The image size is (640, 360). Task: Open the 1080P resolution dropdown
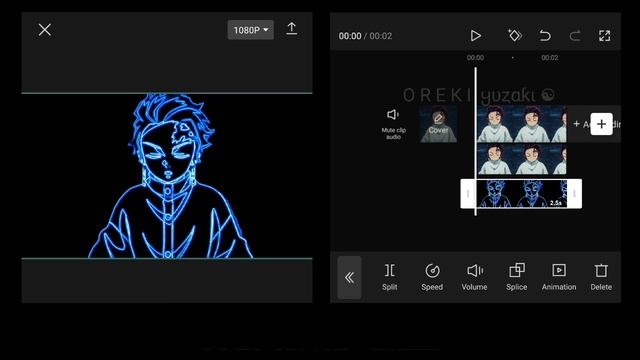coord(251,30)
